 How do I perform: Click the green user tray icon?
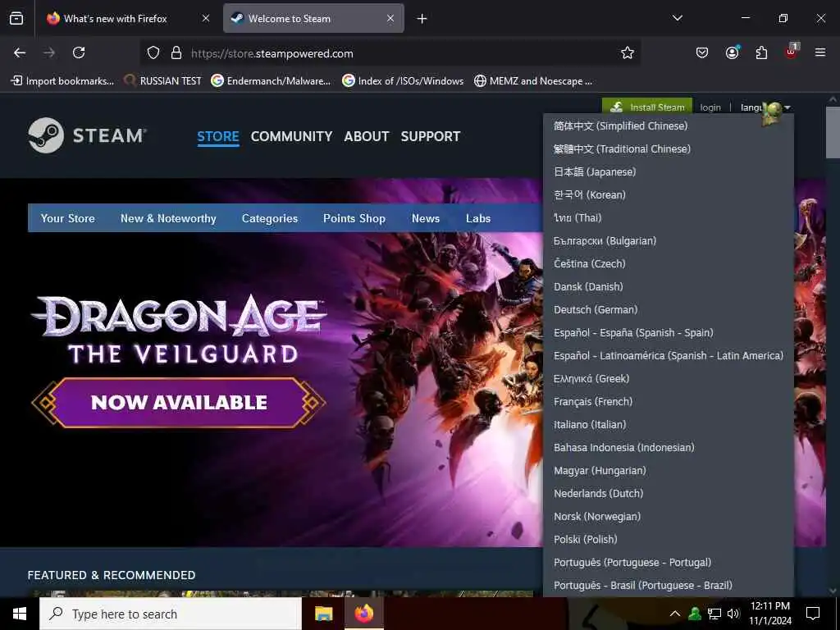[x=694, y=614]
